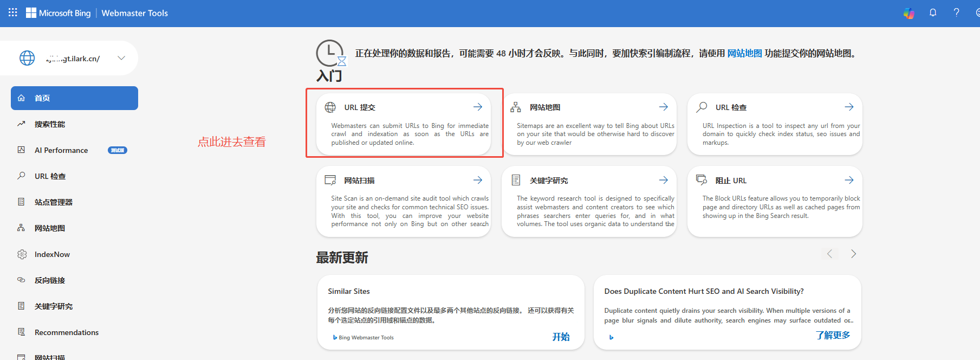Click the clock hourglass processing icon
980x360 pixels.
click(330, 54)
